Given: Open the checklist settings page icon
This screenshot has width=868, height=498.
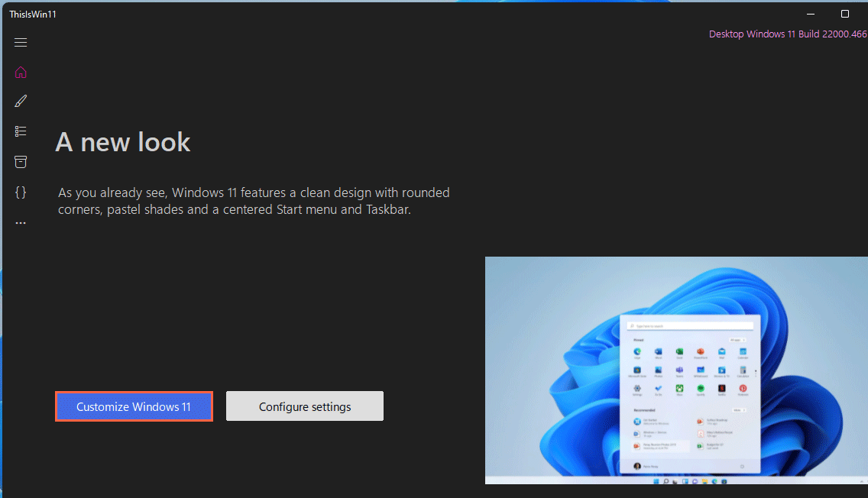Looking at the screenshot, I should pyautogui.click(x=21, y=131).
